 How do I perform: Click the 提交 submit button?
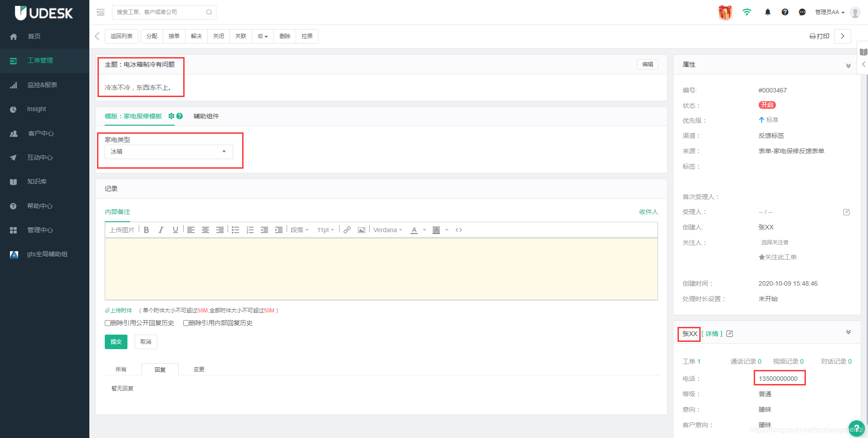coord(116,342)
